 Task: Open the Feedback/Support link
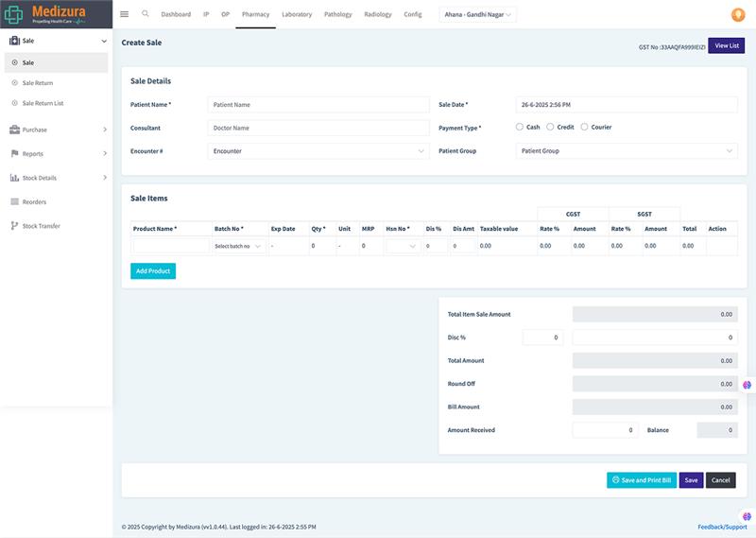722,527
